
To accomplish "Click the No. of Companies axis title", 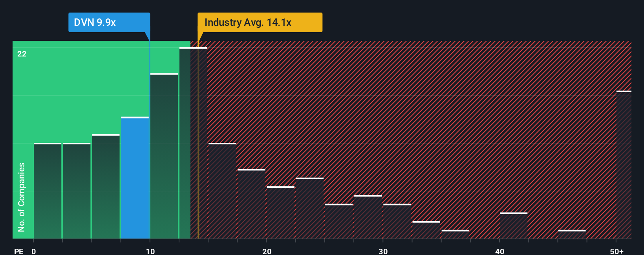I will (x=22, y=197).
